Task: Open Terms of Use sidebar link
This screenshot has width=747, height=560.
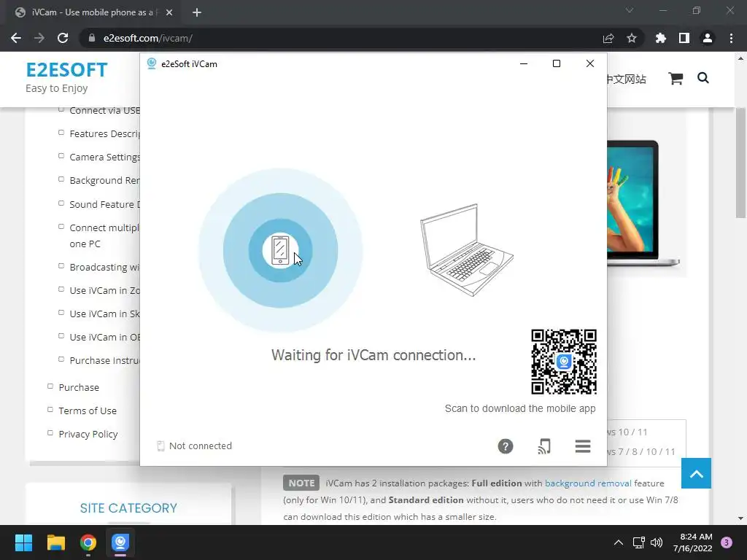Action: pos(88,411)
